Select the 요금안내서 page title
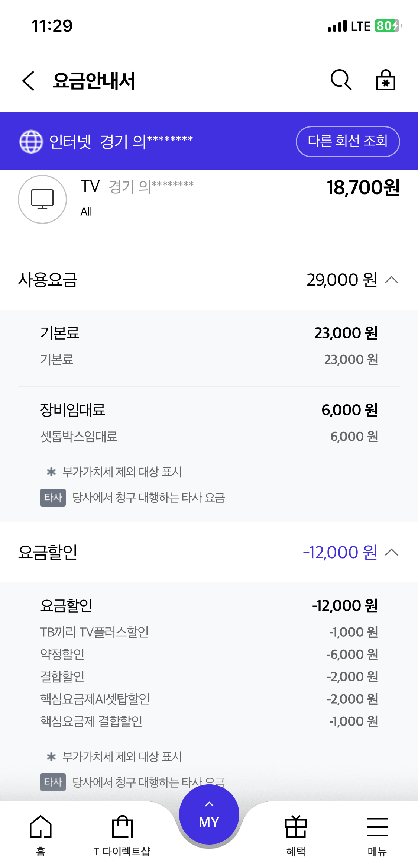418x868 pixels. click(94, 81)
